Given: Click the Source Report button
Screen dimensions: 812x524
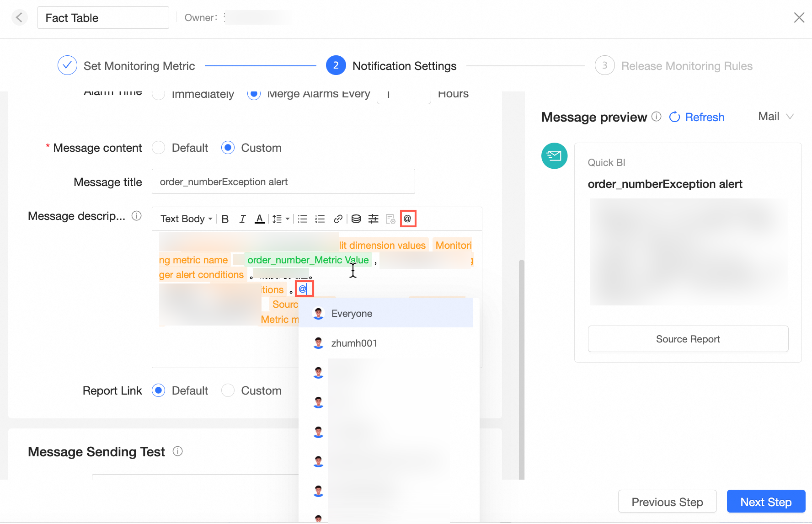Looking at the screenshot, I should click(x=688, y=339).
